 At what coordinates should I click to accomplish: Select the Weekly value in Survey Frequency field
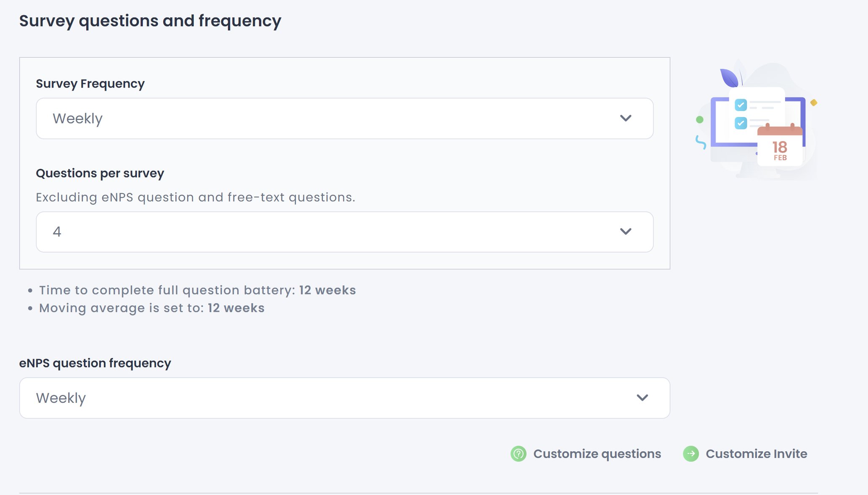coord(78,119)
